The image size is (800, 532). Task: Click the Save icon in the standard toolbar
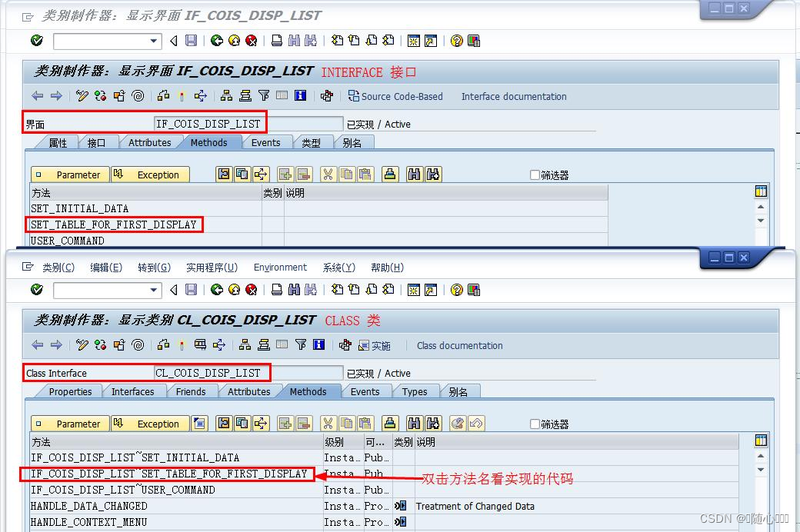(192, 41)
